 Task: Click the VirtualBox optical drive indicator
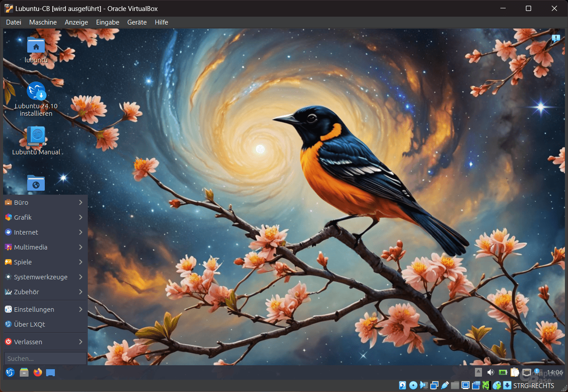(413, 385)
